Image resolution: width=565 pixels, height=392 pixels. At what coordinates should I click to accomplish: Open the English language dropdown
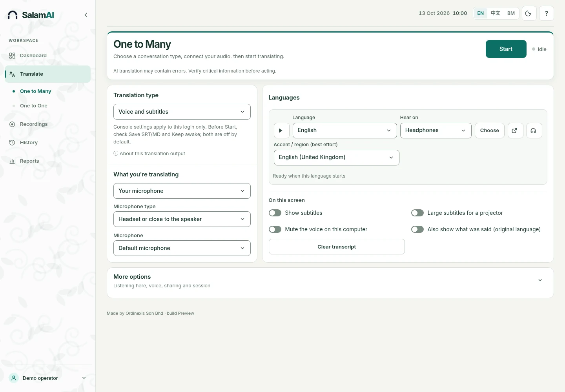coord(344,131)
